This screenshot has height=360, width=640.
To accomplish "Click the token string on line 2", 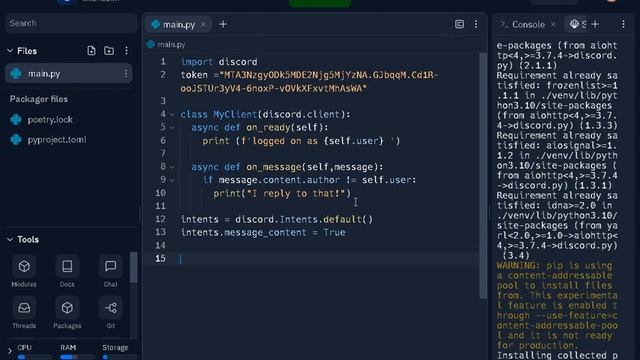I will (x=309, y=82).
